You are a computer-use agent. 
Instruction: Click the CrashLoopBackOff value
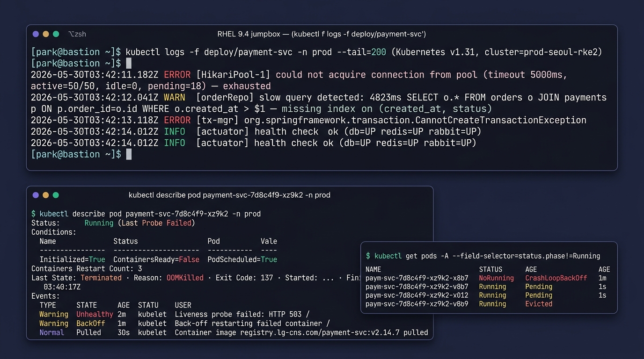tap(556, 278)
